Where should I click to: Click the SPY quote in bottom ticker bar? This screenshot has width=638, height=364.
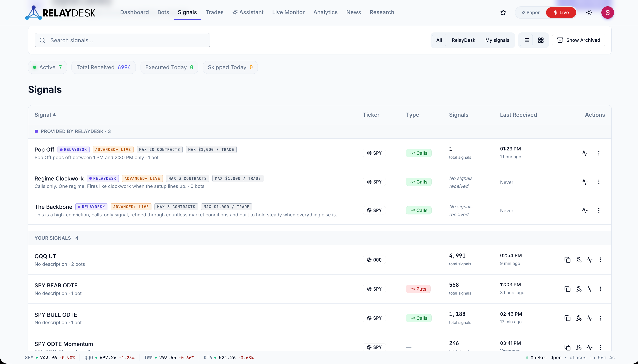click(50, 357)
